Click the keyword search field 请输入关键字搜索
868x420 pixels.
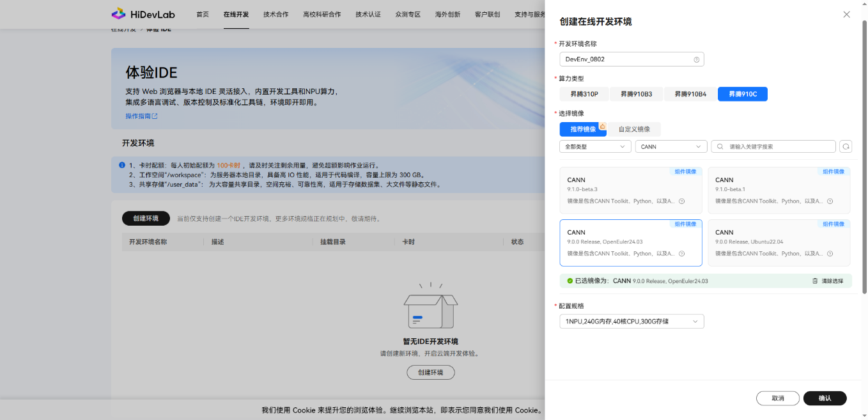tap(773, 146)
